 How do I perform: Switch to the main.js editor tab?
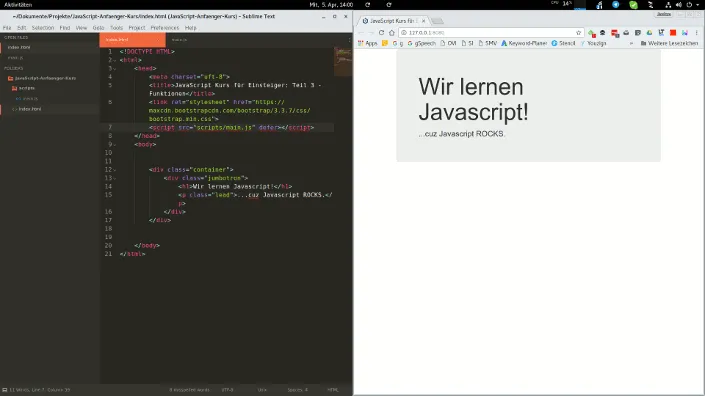click(x=179, y=40)
